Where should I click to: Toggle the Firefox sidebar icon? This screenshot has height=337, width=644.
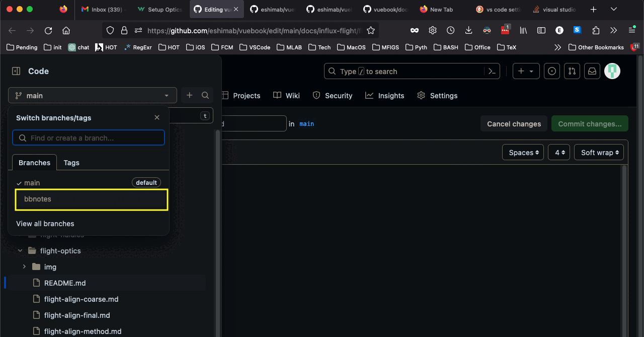point(541,30)
